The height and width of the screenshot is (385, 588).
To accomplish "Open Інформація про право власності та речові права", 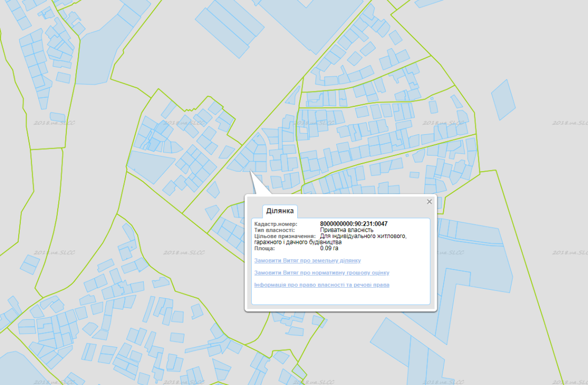I will click(322, 285).
